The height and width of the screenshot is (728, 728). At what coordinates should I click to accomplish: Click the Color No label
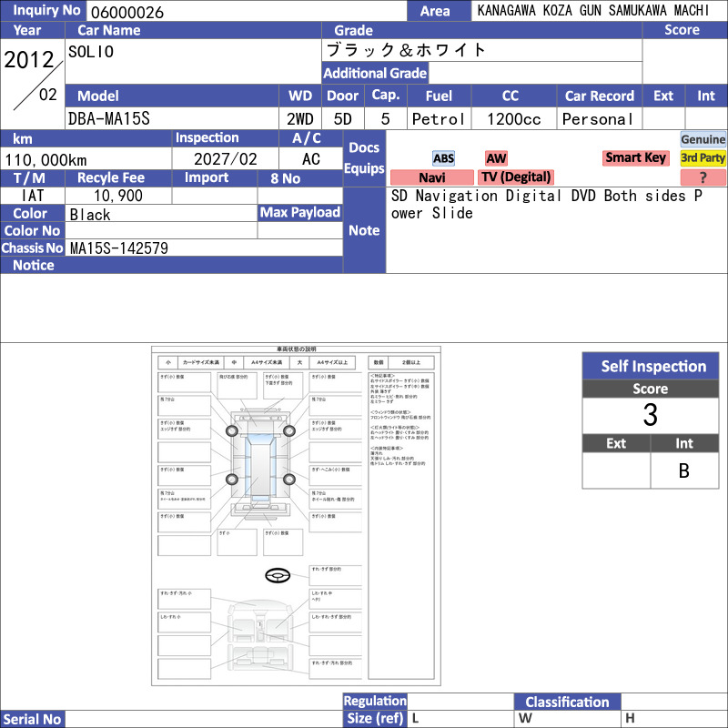coord(33,231)
